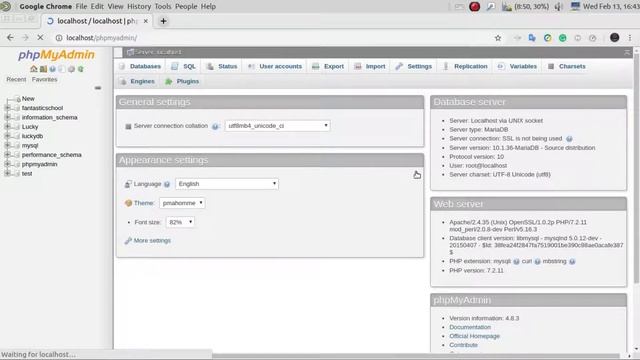This screenshot has width=640, height=360.
Task: Open Chrome three-dot menu
Action: click(x=630, y=38)
